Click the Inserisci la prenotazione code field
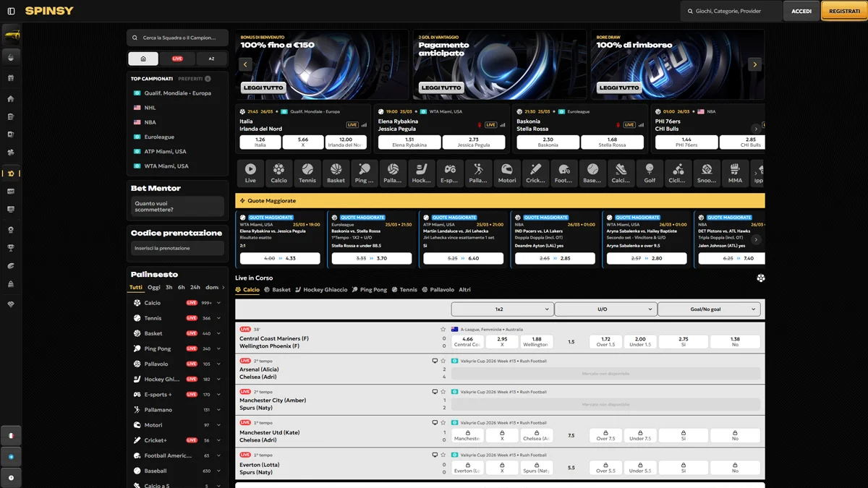This screenshot has height=488, width=868. pyautogui.click(x=177, y=248)
